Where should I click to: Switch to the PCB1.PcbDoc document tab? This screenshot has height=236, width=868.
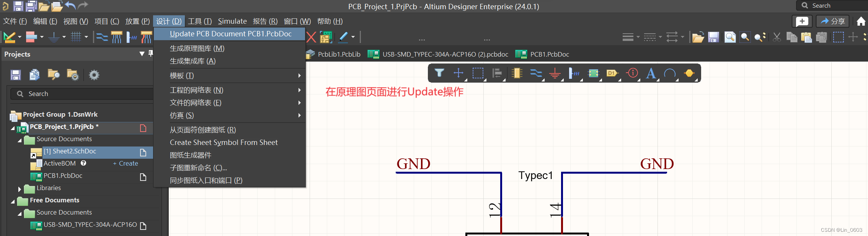pyautogui.click(x=543, y=54)
